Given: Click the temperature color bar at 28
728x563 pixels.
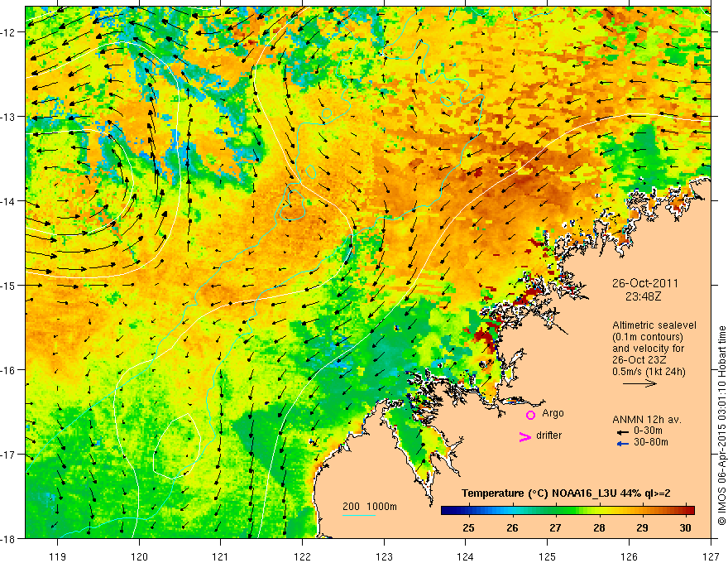Looking at the screenshot, I should 599,511.
